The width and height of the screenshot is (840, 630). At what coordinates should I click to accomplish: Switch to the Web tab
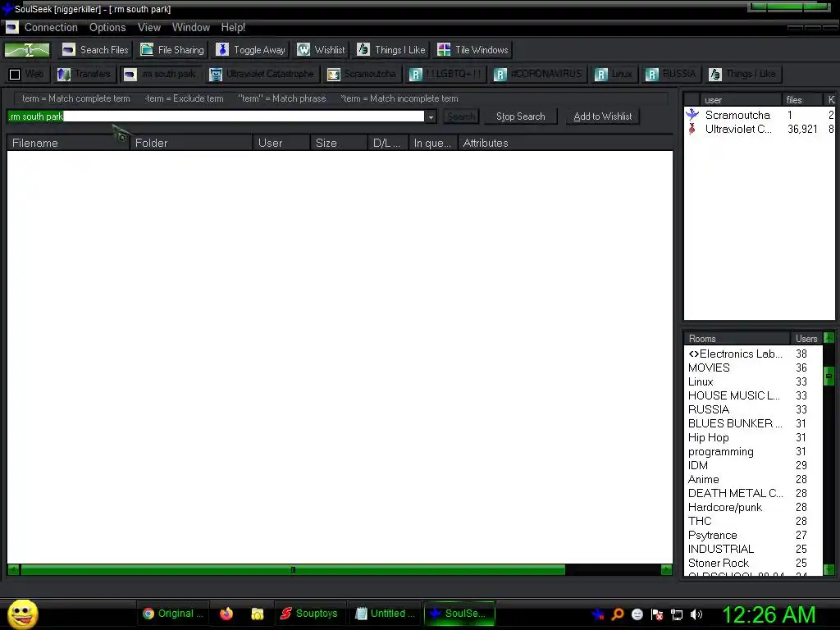click(27, 74)
